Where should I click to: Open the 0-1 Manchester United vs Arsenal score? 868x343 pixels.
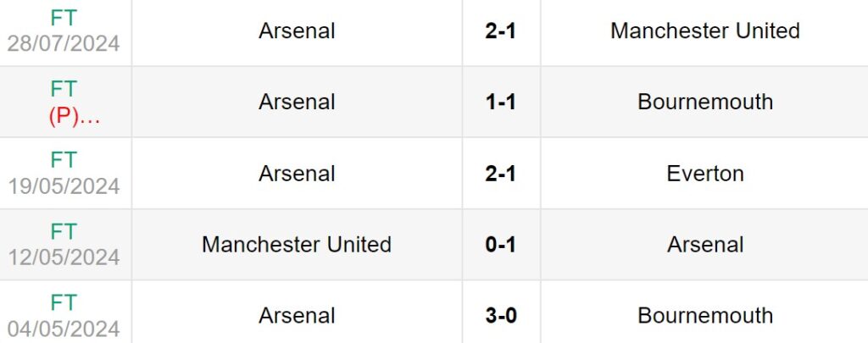tap(500, 245)
